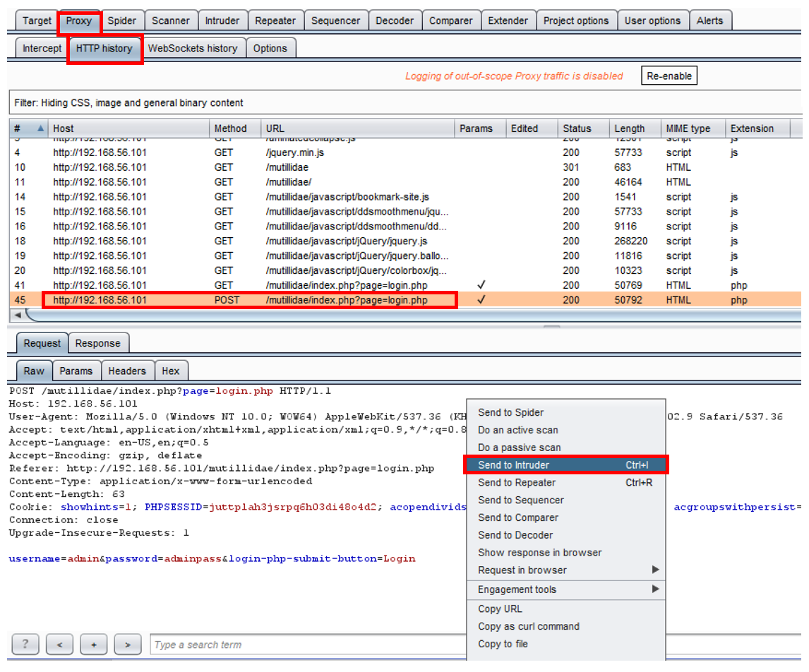
Task: Switch to the Hex view tab
Action: [170, 371]
